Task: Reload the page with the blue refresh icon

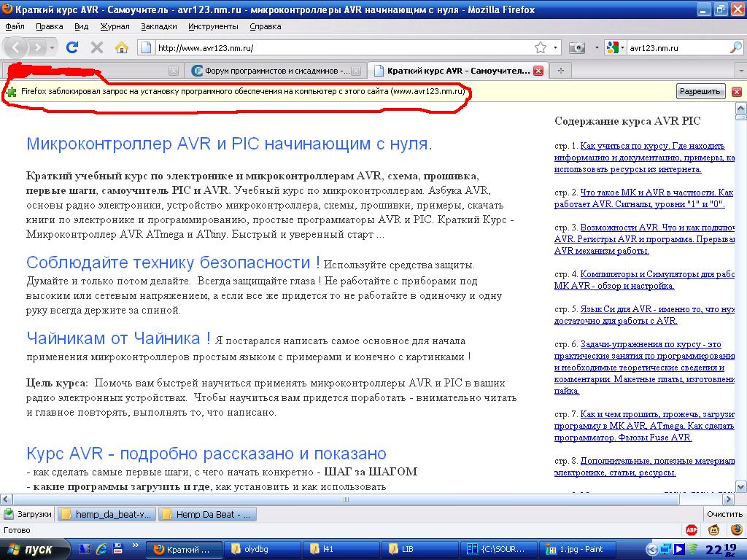Action: (72, 47)
